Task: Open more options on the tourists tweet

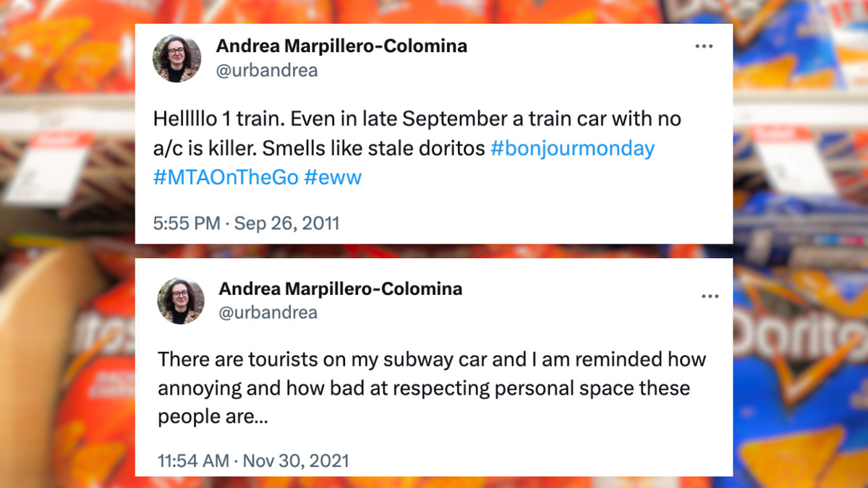Action: [x=710, y=296]
